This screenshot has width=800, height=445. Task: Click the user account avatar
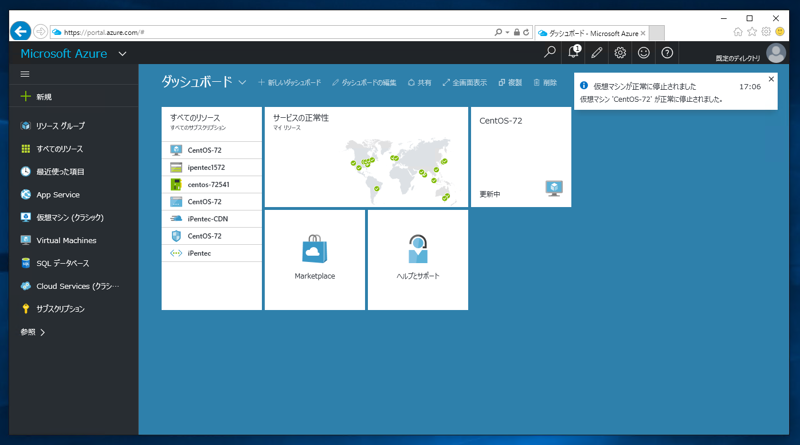776,53
